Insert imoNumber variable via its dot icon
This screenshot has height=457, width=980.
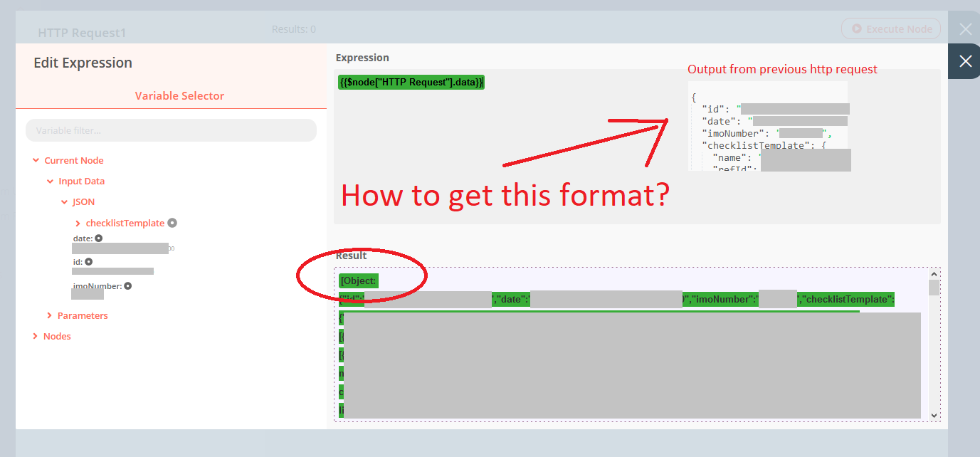coord(128,286)
